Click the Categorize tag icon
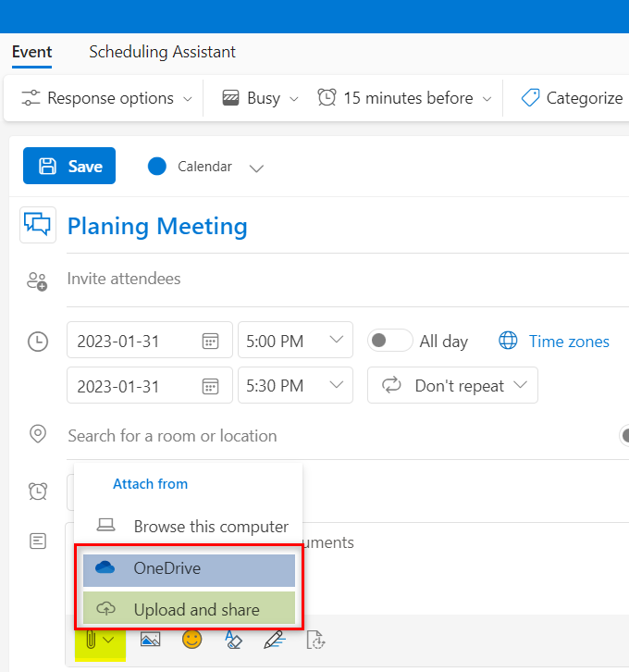Image resolution: width=629 pixels, height=672 pixels. pos(530,98)
